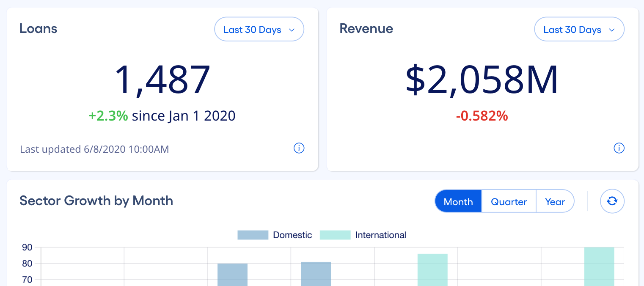This screenshot has height=286, width=644.
Task: Click the info icon on the Revenue card
Action: tap(619, 148)
